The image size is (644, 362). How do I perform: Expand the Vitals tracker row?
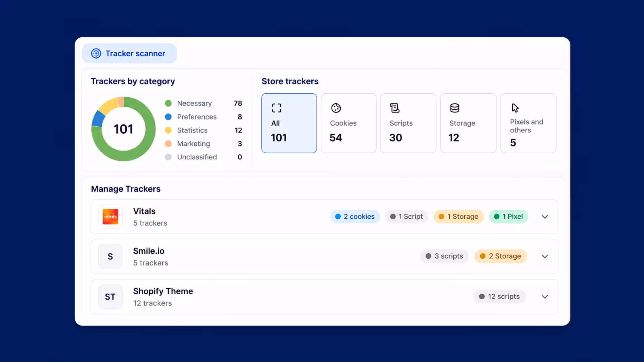coord(545,217)
